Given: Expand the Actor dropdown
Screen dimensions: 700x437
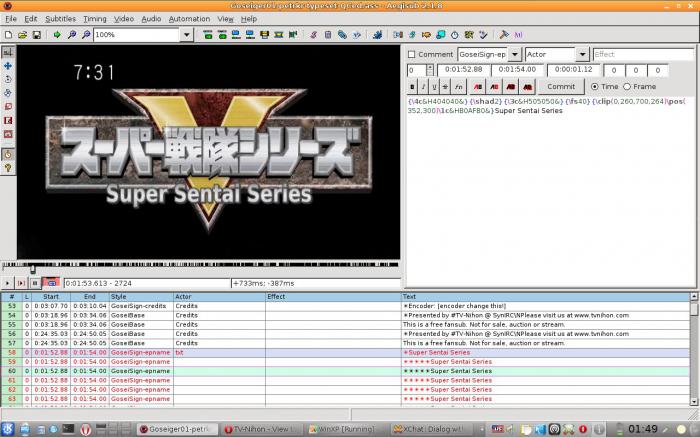Looking at the screenshot, I should click(582, 54).
